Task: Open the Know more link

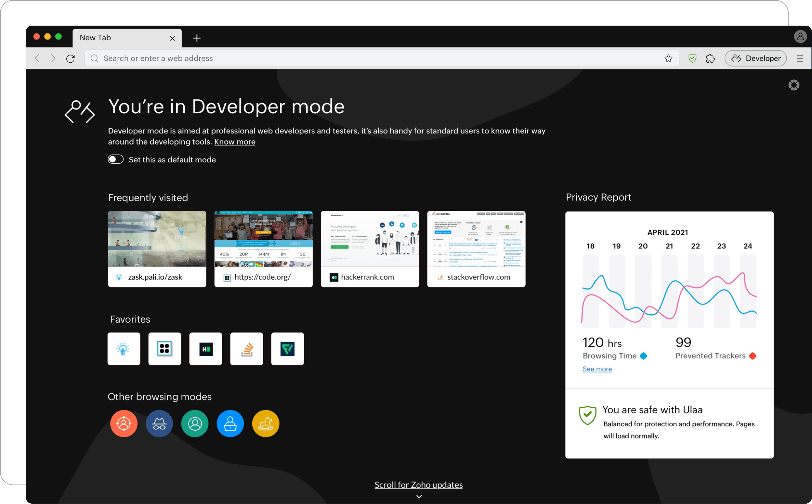Action: (234, 142)
